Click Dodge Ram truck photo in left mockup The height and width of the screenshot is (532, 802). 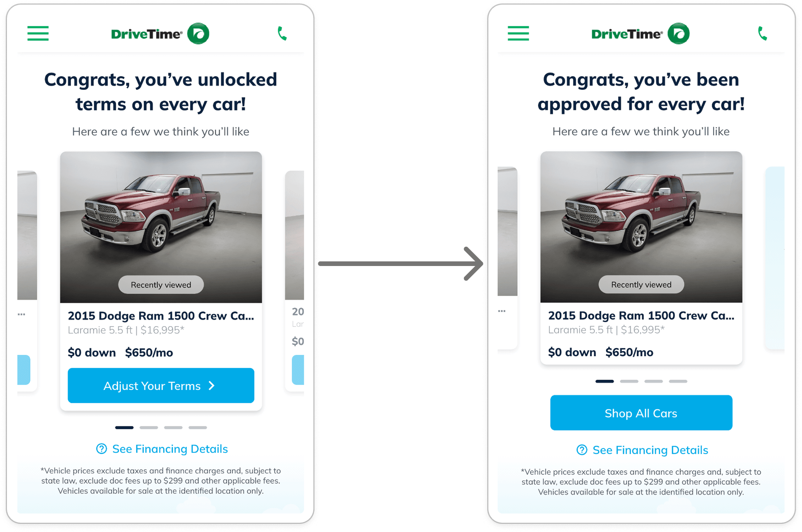point(161,227)
